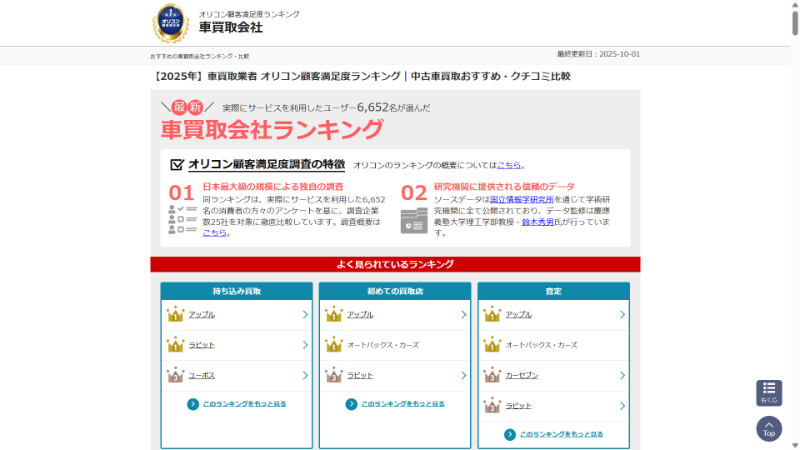Click arrow icon in 査定 'もっと見る' link
This screenshot has height=450, width=800.
pyautogui.click(x=510, y=434)
